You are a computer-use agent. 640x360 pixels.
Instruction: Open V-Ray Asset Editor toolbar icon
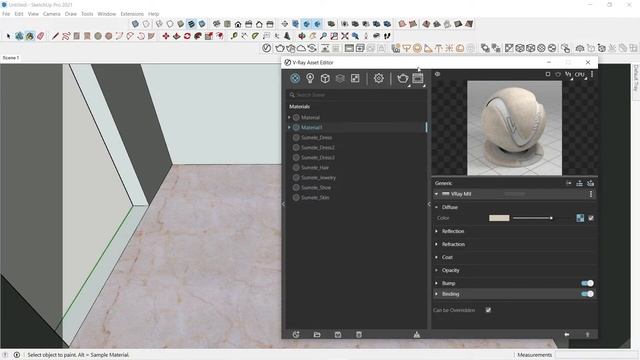[267, 48]
